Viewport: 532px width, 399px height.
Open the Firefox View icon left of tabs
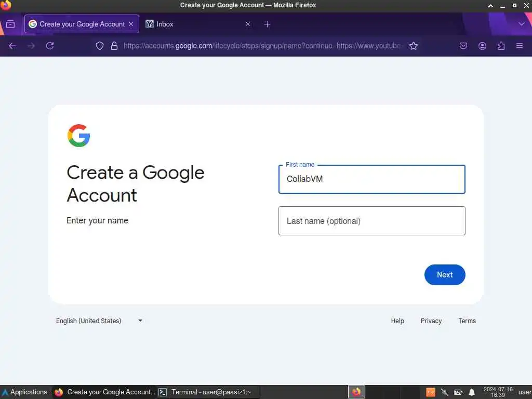(x=10, y=24)
